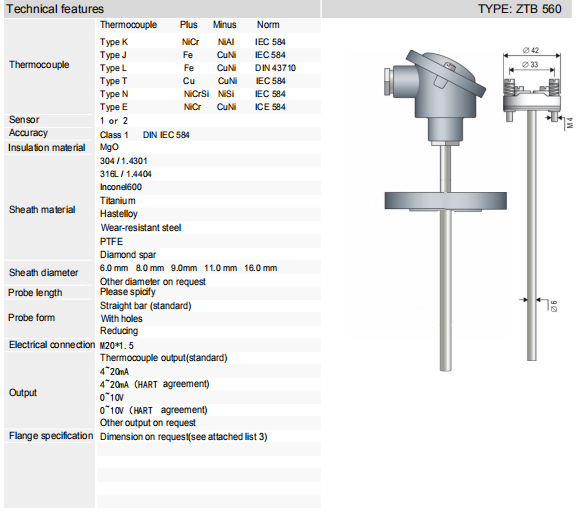579x514 pixels.
Task: Click the "Reducing" probe form
Action: click(x=119, y=331)
